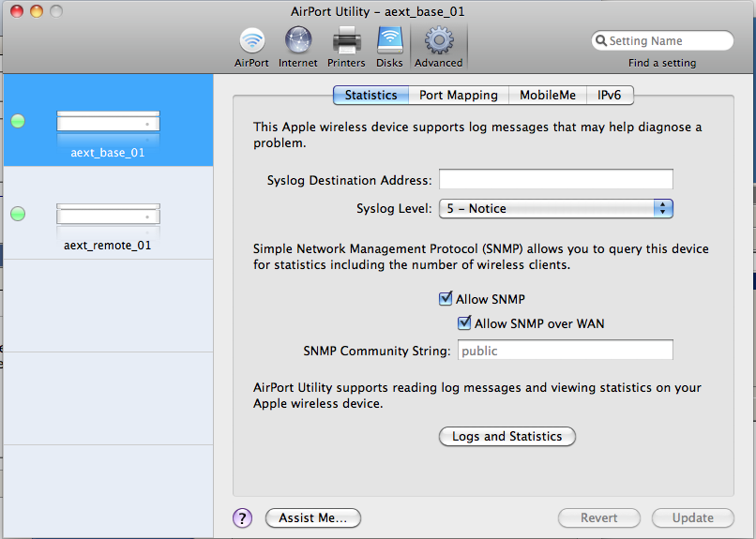Toggle Allow SNMP over WAN checkbox

(463, 322)
